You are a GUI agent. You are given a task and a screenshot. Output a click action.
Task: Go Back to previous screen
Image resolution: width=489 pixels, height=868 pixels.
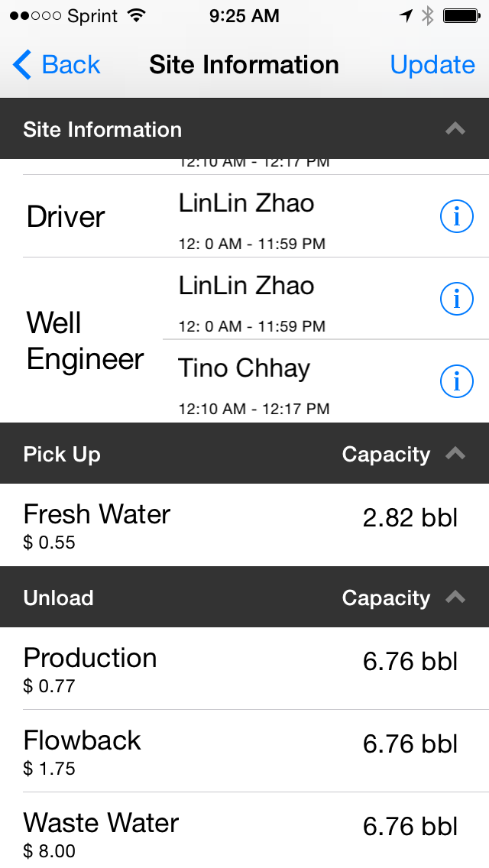point(58,65)
